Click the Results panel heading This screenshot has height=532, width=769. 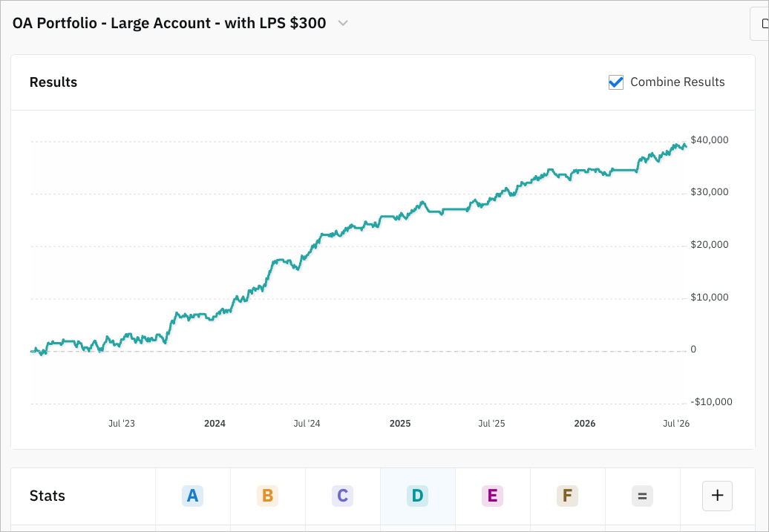click(x=53, y=82)
